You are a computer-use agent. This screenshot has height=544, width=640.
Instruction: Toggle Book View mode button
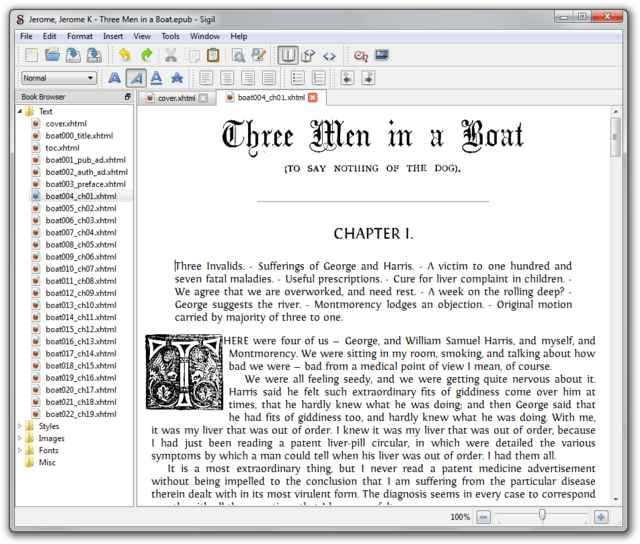288,55
